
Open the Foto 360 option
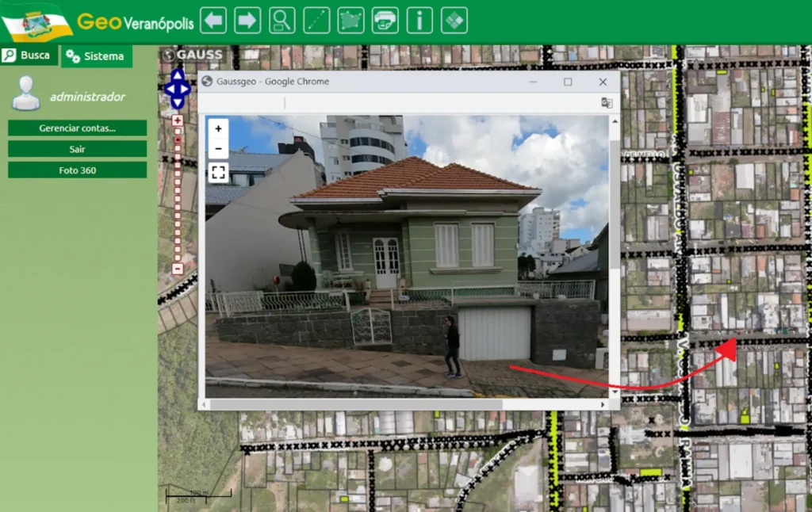click(77, 170)
